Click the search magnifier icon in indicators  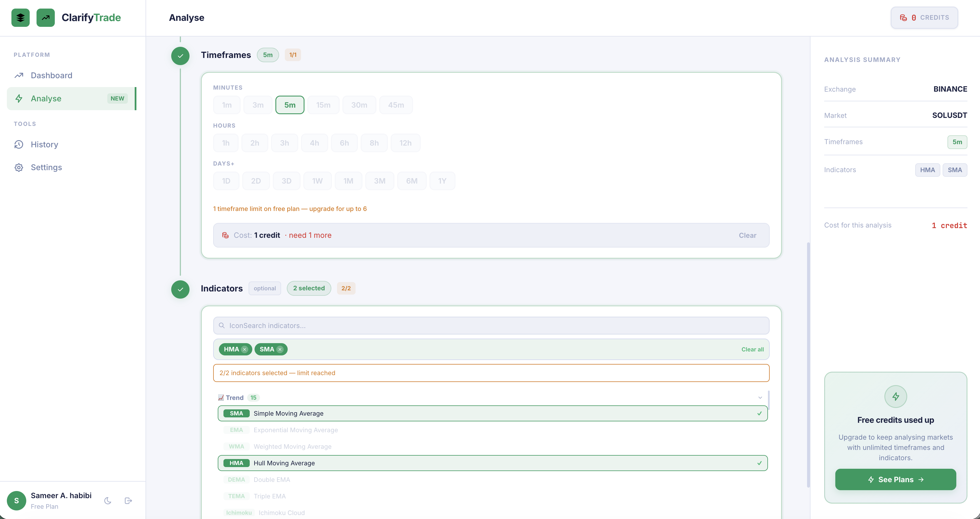222,325
